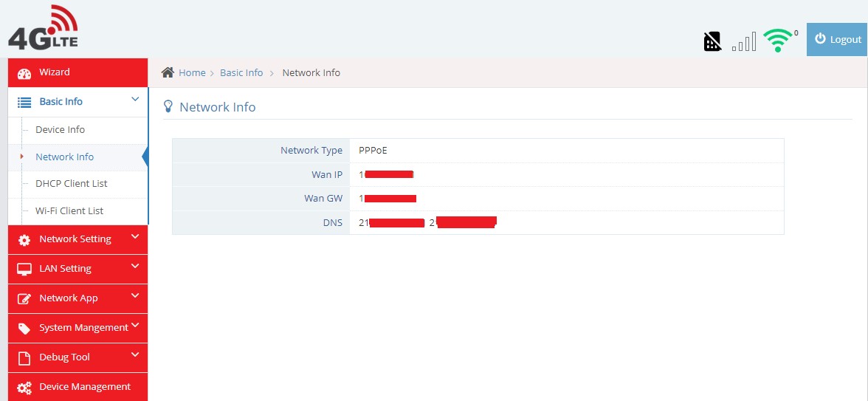Click the green Wi-Fi status icon
The height and width of the screenshot is (401, 868).
pos(777,40)
